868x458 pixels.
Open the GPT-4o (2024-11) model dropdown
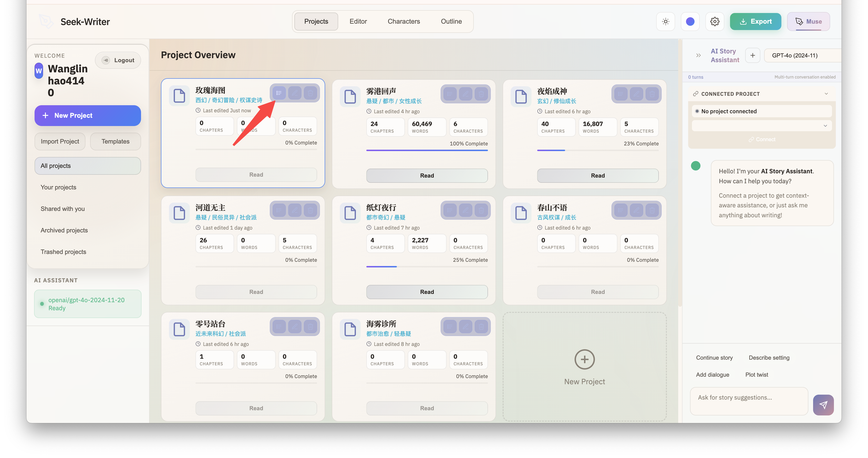[802, 56]
